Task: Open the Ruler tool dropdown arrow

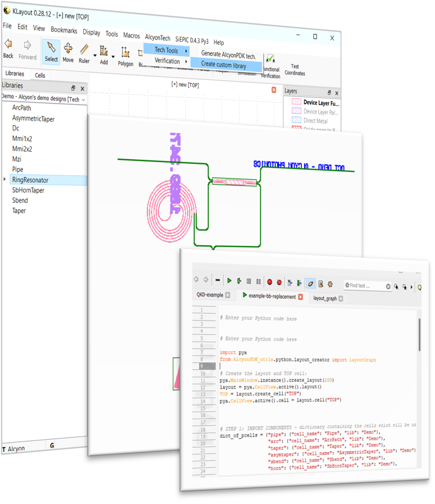Action: point(95,56)
